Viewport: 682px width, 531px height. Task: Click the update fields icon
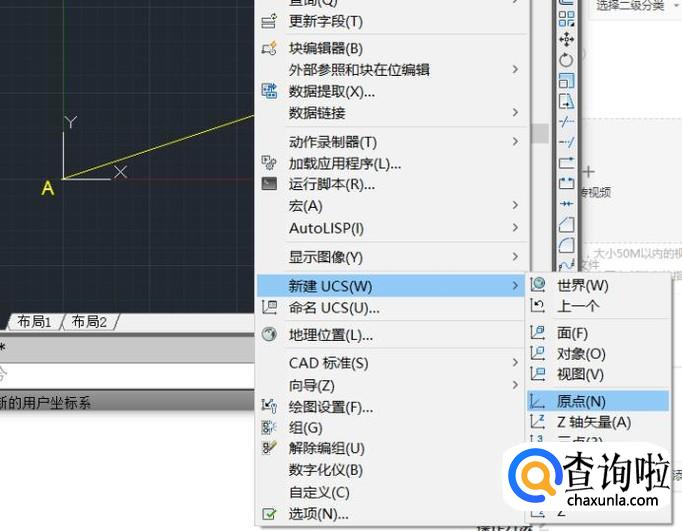(269, 21)
